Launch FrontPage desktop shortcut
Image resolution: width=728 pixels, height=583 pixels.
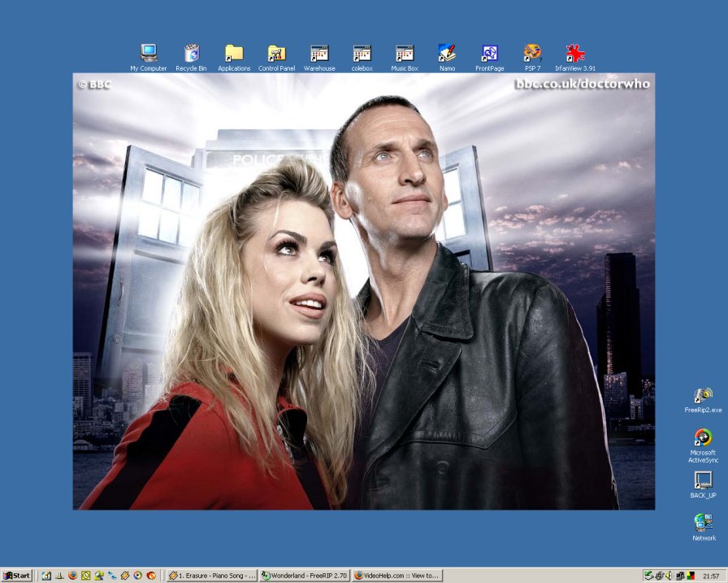click(490, 58)
